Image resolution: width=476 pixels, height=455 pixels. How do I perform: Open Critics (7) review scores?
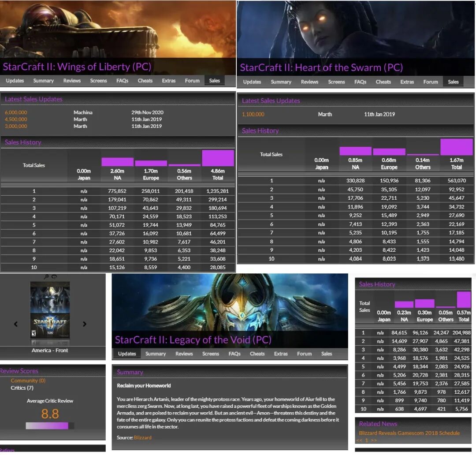coord(22,388)
